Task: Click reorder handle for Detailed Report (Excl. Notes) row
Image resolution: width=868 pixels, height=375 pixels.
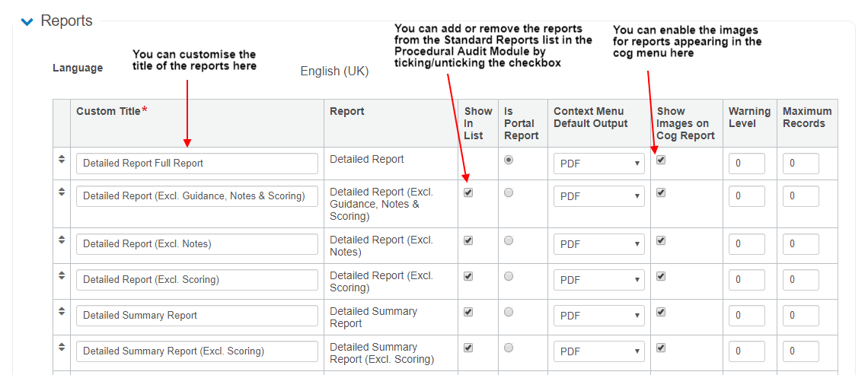Action: (x=62, y=240)
